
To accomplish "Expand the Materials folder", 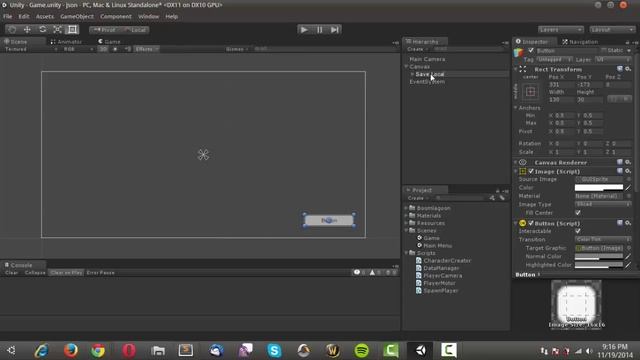I will point(407,216).
